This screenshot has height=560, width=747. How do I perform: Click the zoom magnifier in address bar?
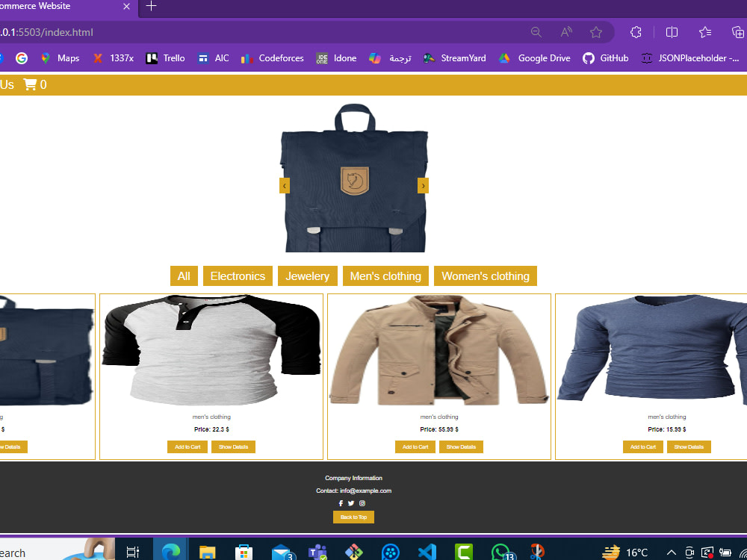pyautogui.click(x=536, y=32)
